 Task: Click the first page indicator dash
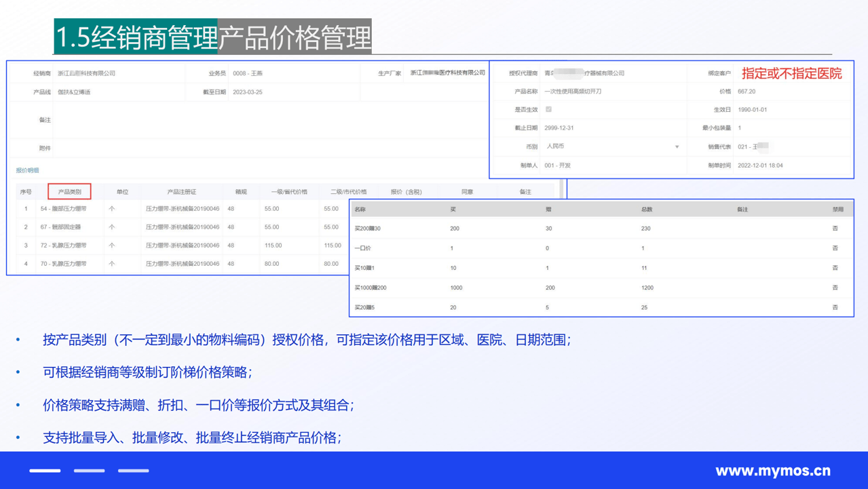(45, 470)
